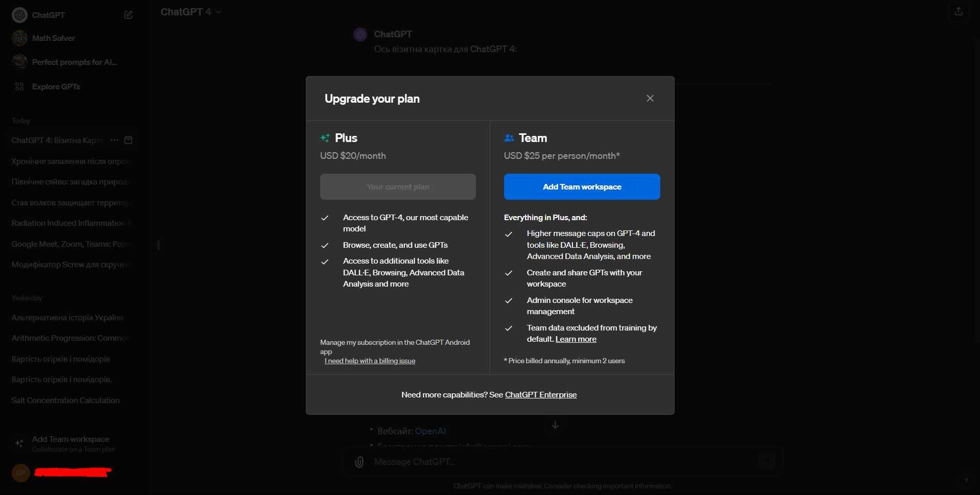
Task: Open chat 'Північне сяйво: загадка природи'
Action: tap(71, 181)
